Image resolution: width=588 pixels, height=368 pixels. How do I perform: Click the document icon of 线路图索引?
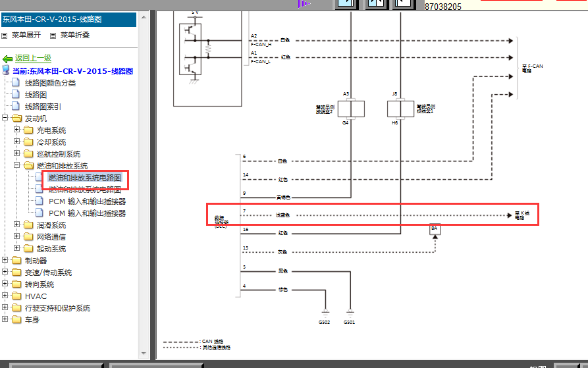[x=16, y=106]
